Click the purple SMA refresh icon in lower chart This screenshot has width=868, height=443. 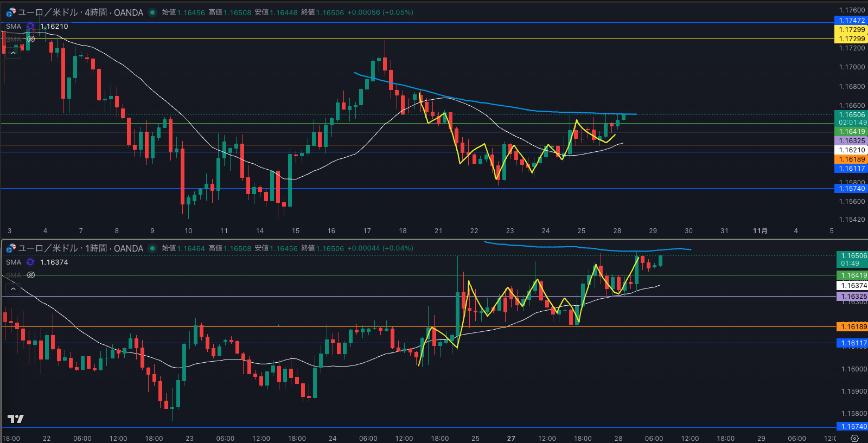(x=30, y=262)
